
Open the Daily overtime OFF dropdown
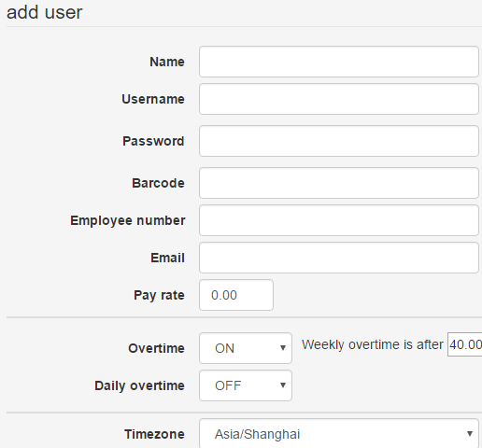coord(246,385)
